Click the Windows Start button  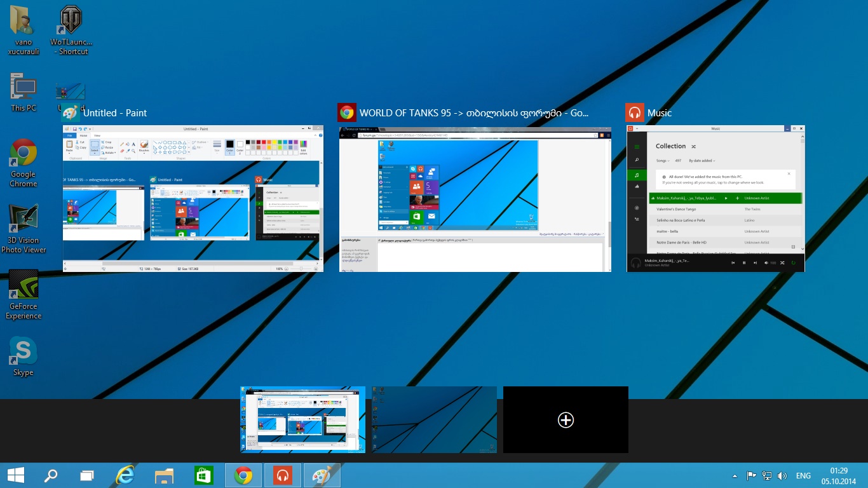(x=15, y=475)
